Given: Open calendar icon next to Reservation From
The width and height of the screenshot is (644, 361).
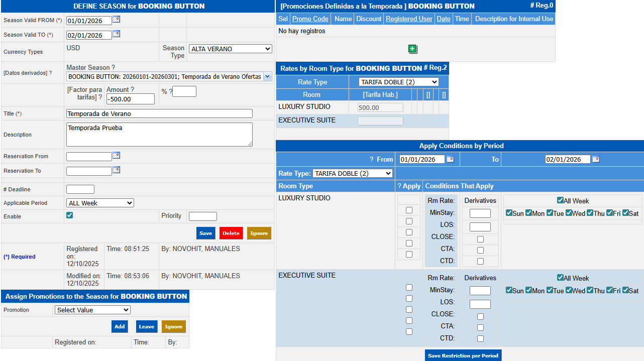Looking at the screenshot, I should click(x=116, y=156).
